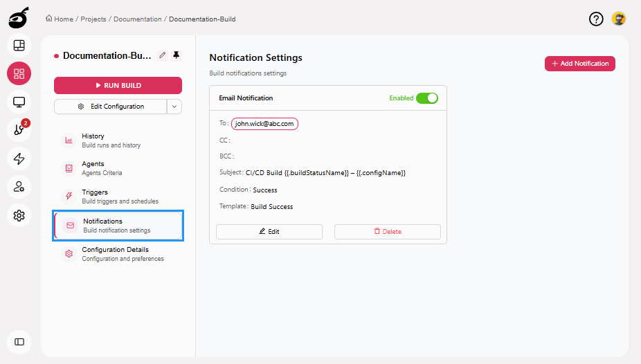This screenshot has width=641, height=364.
Task: Click the Build notifications settings subtitle
Action: pos(248,73)
